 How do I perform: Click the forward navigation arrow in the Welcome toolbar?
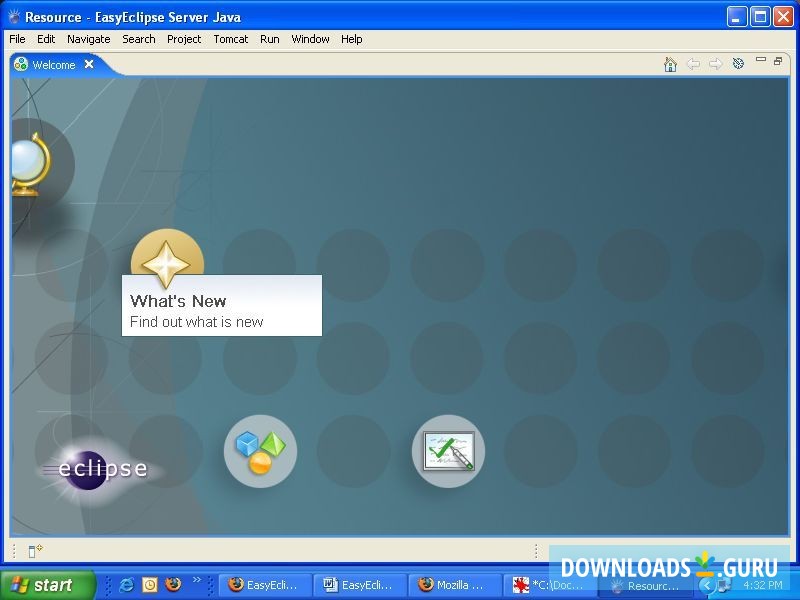tap(716, 64)
